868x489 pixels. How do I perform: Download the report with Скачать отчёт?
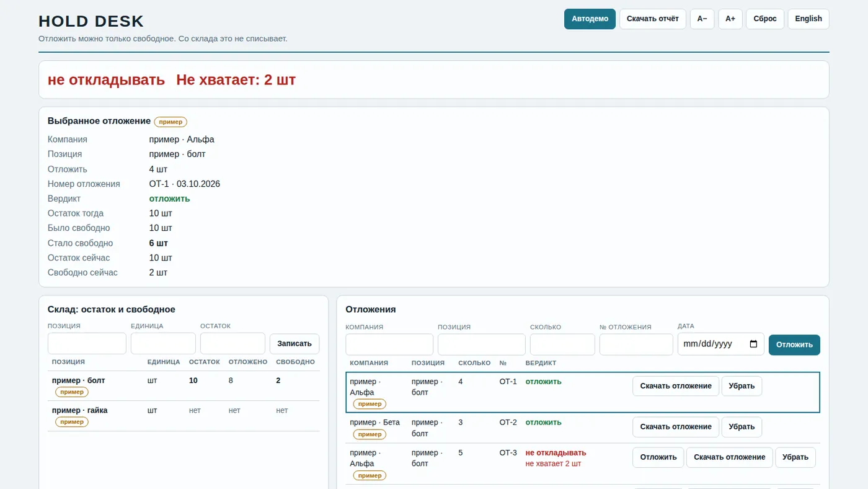tap(653, 19)
